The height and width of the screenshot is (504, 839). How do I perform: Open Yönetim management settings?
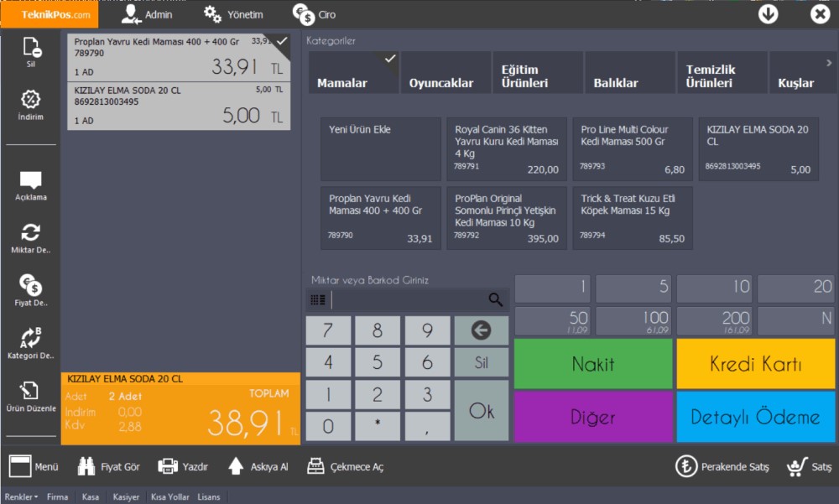pyautogui.click(x=233, y=14)
